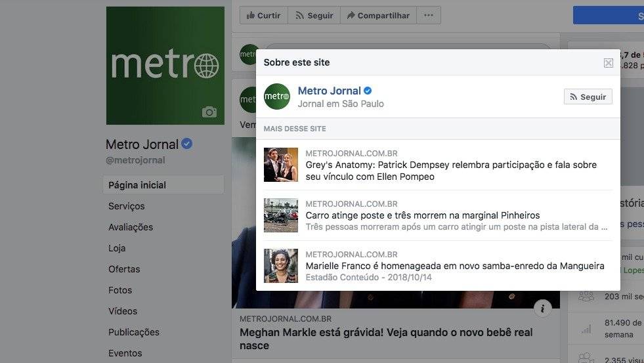Click the car crash article thumbnail
The width and height of the screenshot is (644, 363).
281,215
